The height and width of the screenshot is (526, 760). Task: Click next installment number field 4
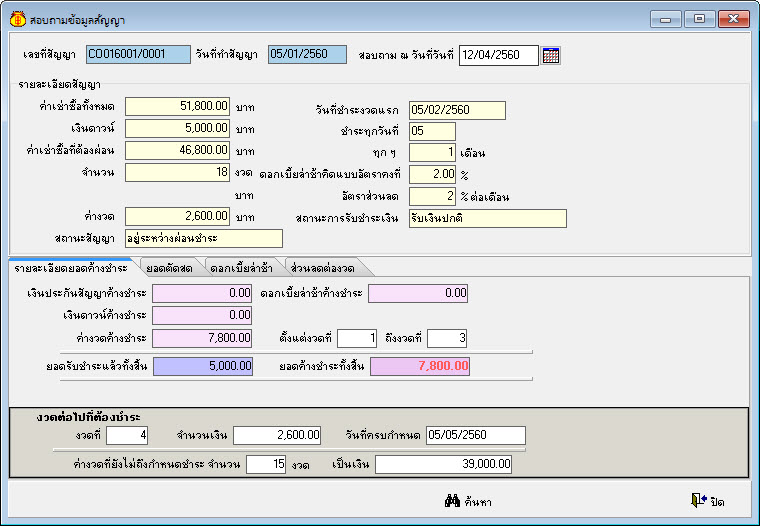(x=127, y=435)
